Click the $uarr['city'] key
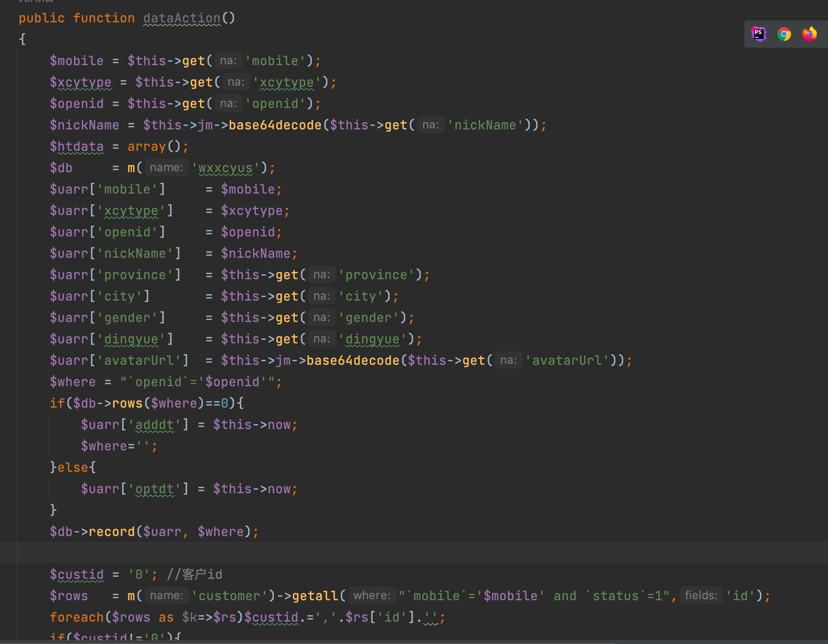The height and width of the screenshot is (644, 828). pyautogui.click(x=100, y=296)
